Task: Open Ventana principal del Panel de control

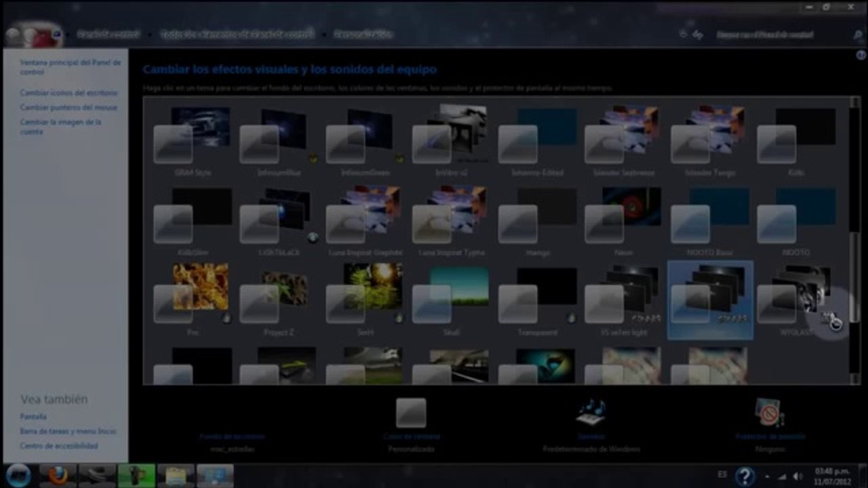Action: pyautogui.click(x=71, y=66)
